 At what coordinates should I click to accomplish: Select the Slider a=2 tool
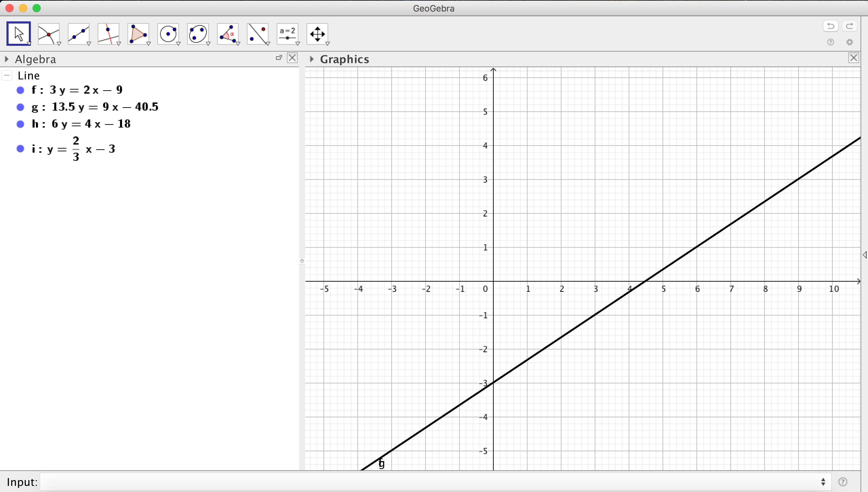tap(288, 34)
